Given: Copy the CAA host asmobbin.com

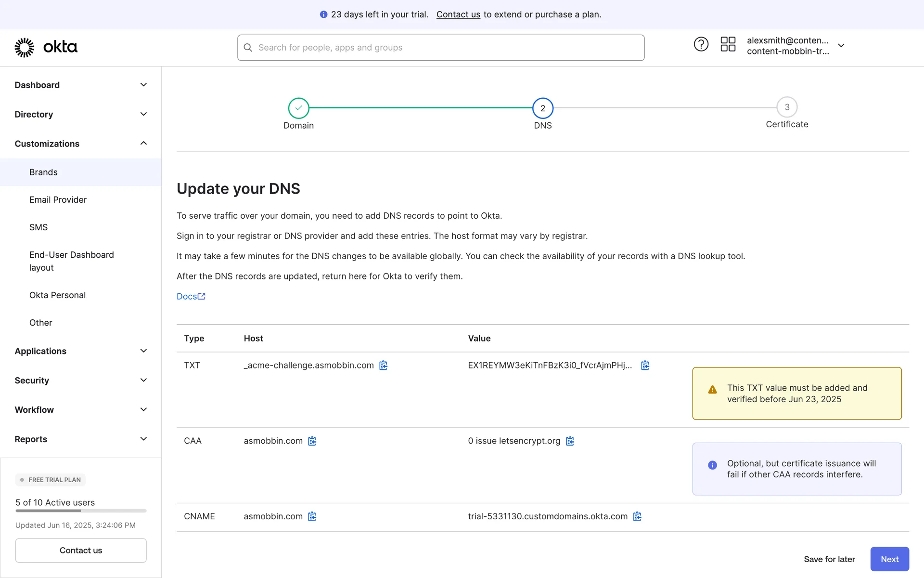Looking at the screenshot, I should (x=312, y=441).
